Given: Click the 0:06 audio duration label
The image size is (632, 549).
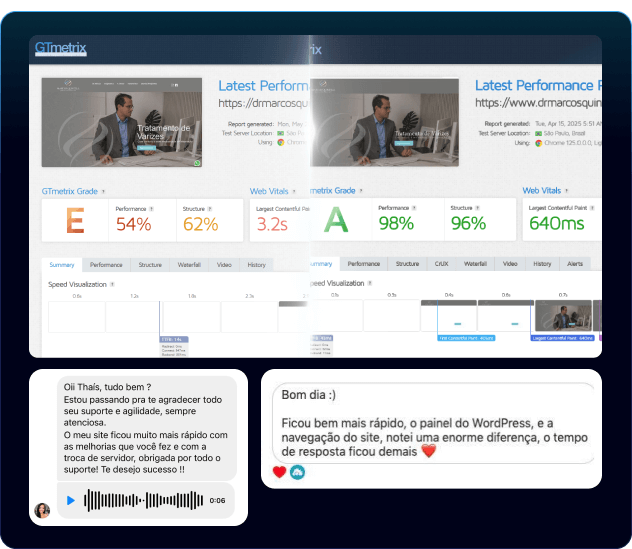Looking at the screenshot, I should tap(217, 501).
